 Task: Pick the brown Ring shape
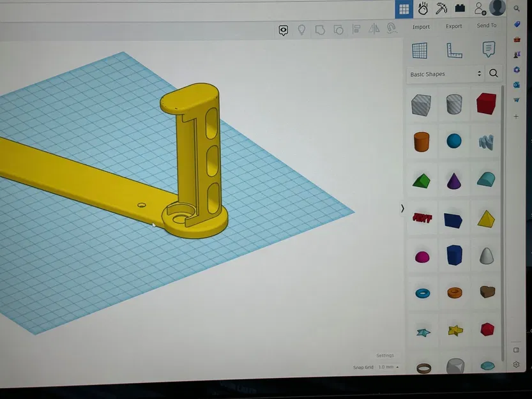[x=424, y=368]
